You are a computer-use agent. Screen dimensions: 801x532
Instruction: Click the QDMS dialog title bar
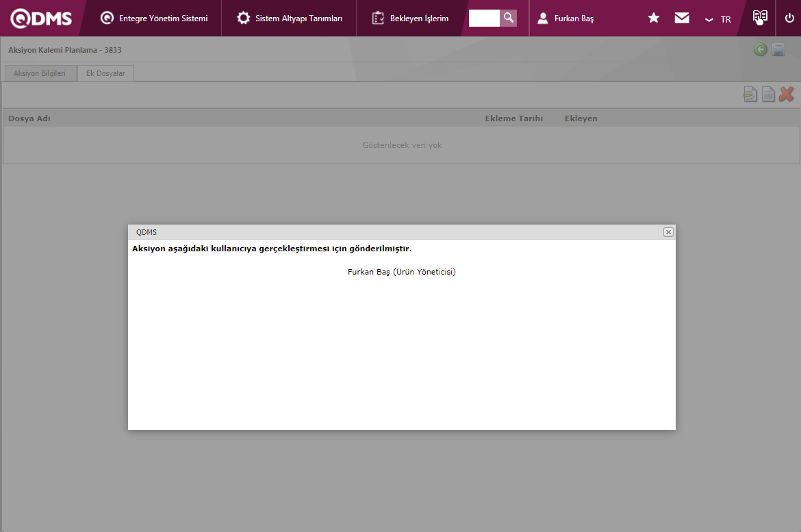click(x=401, y=232)
